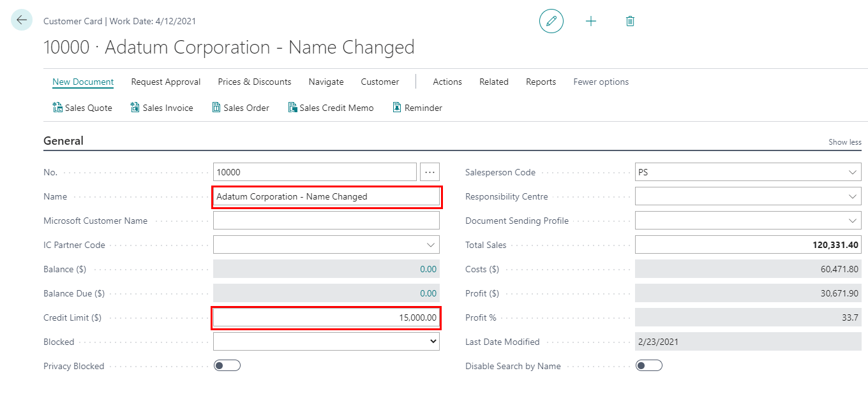The height and width of the screenshot is (394, 868).
Task: Delete the customer using trash icon
Action: coord(630,21)
